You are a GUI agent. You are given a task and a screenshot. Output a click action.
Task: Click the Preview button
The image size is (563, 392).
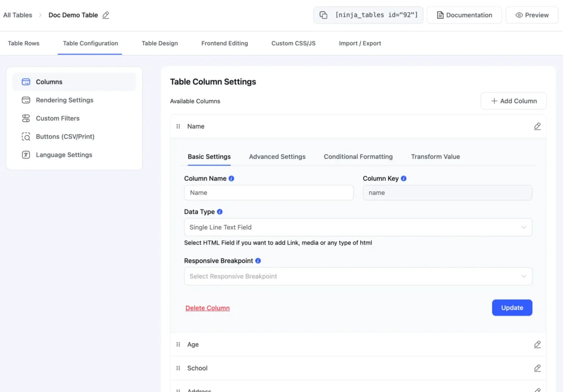point(532,15)
